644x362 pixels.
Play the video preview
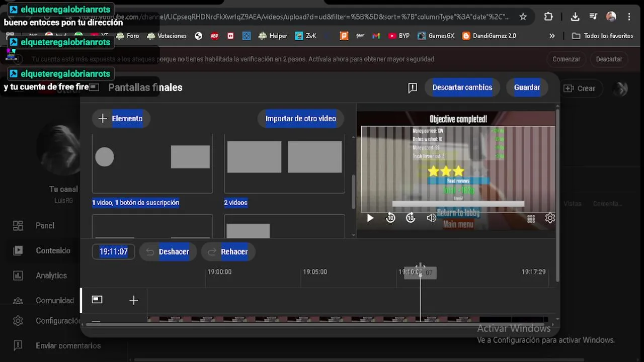[370, 218]
